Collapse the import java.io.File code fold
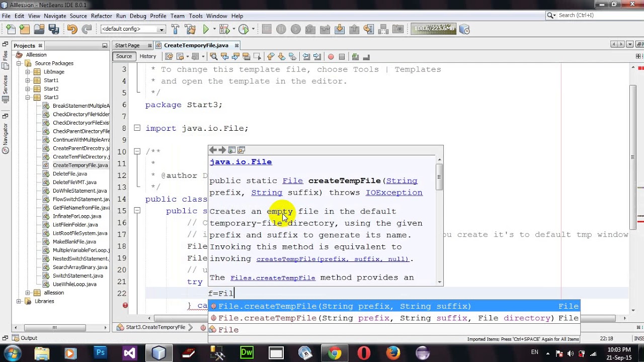 coord(137,128)
